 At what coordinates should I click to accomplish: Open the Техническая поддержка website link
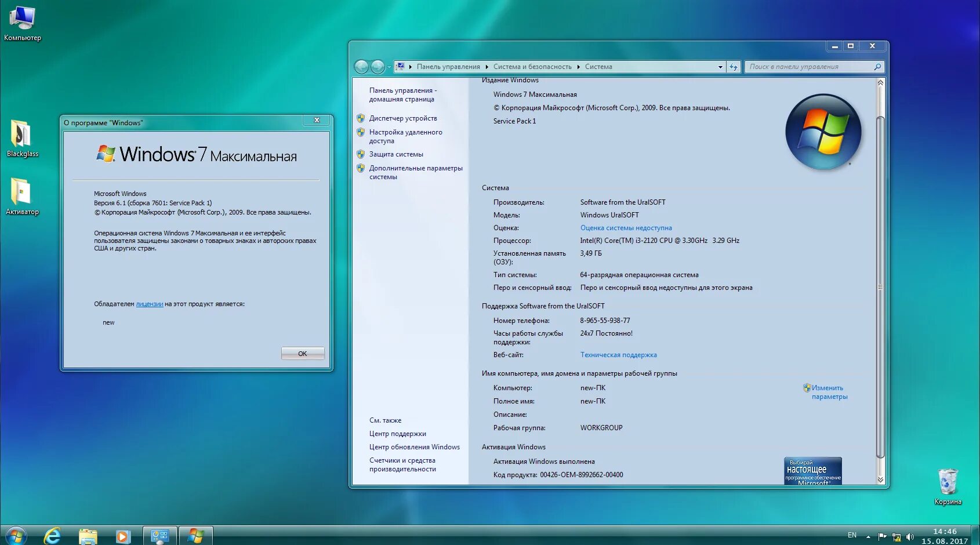pos(619,355)
